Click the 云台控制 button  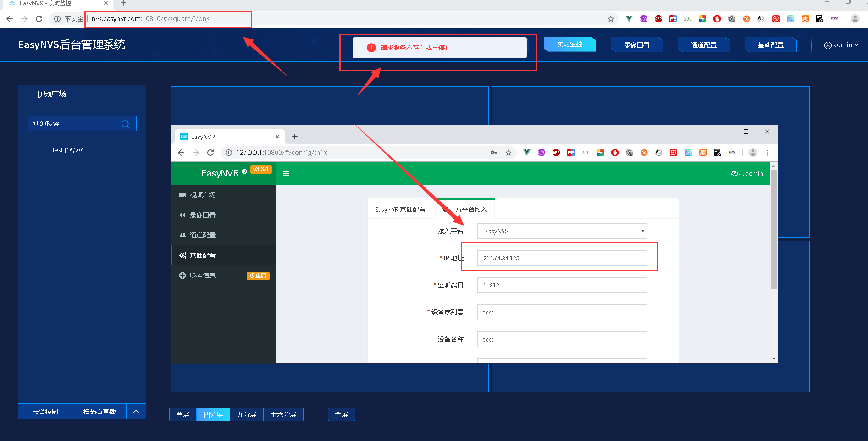tap(45, 412)
